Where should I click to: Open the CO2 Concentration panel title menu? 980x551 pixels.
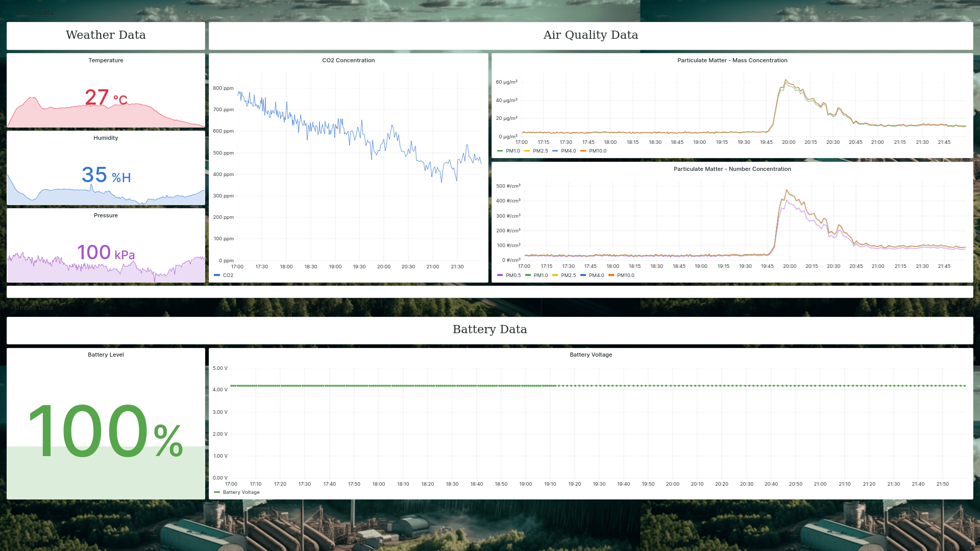[x=348, y=60]
